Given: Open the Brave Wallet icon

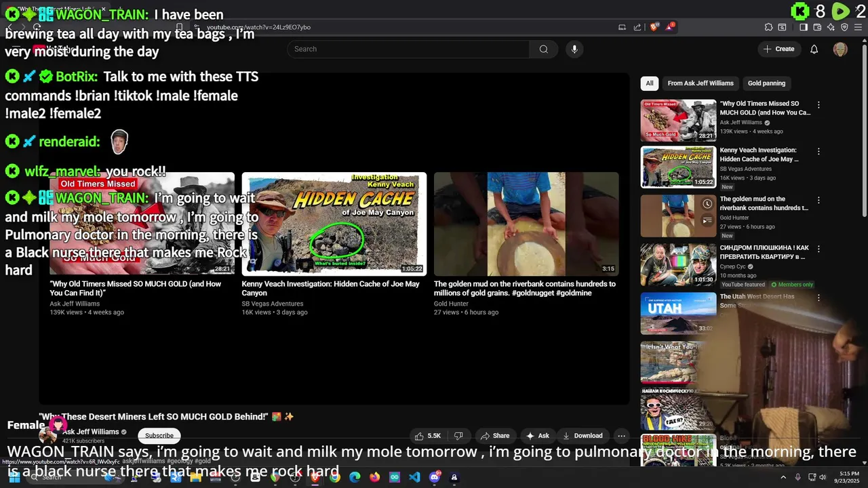Looking at the screenshot, I should [817, 27].
